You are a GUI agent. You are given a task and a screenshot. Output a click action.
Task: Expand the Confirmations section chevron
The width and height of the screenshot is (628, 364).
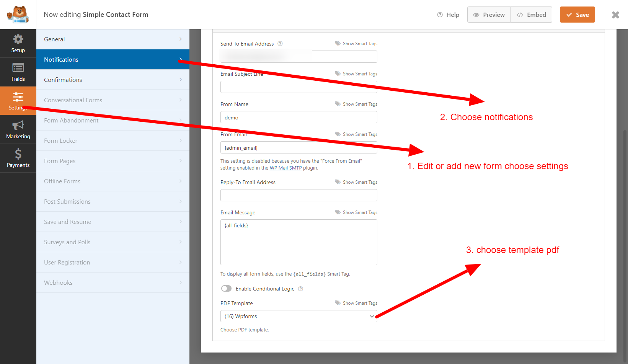[x=180, y=80]
